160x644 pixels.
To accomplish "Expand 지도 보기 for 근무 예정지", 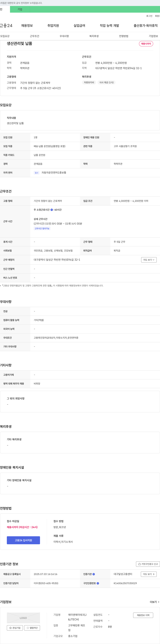I will click(149, 260).
